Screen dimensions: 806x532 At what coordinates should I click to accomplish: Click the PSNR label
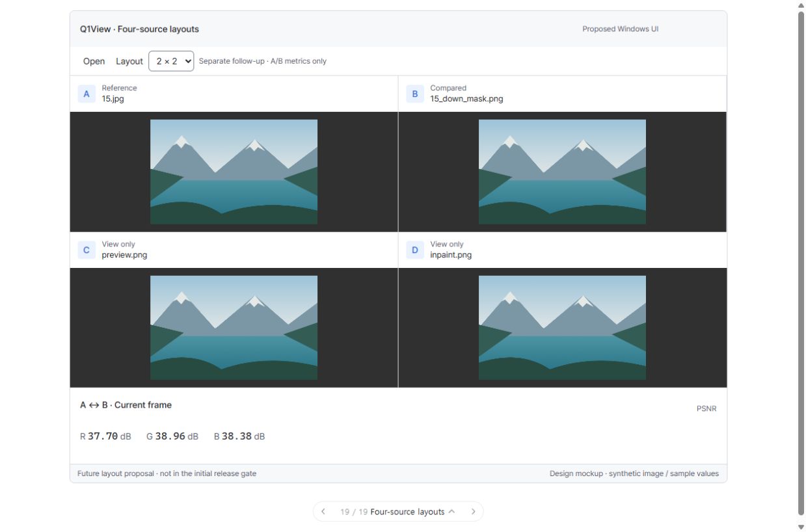[706, 408]
